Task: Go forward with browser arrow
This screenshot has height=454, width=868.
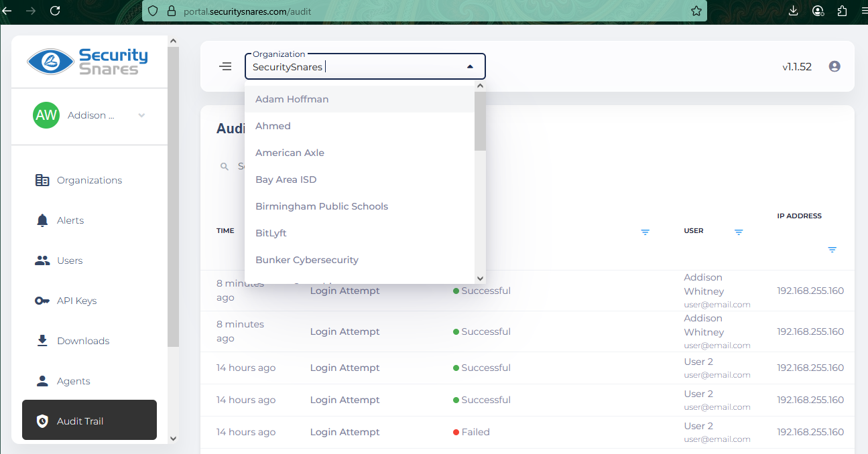Action: coord(30,11)
